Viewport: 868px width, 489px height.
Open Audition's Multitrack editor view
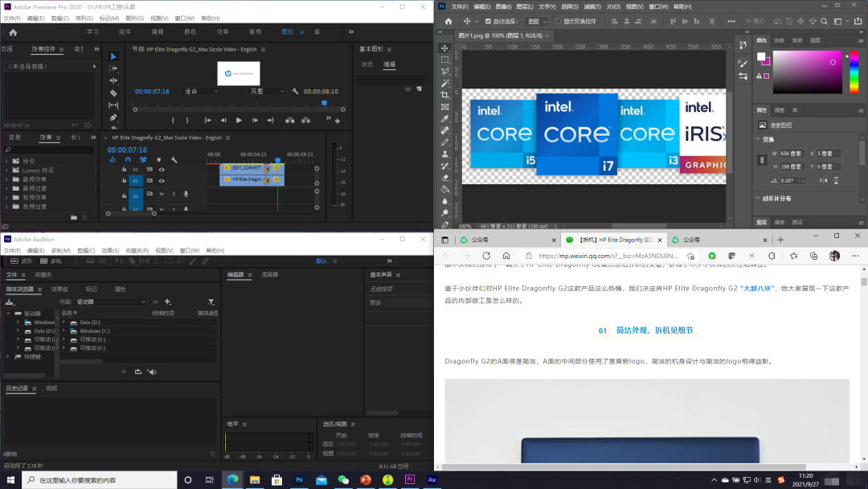click(51, 261)
